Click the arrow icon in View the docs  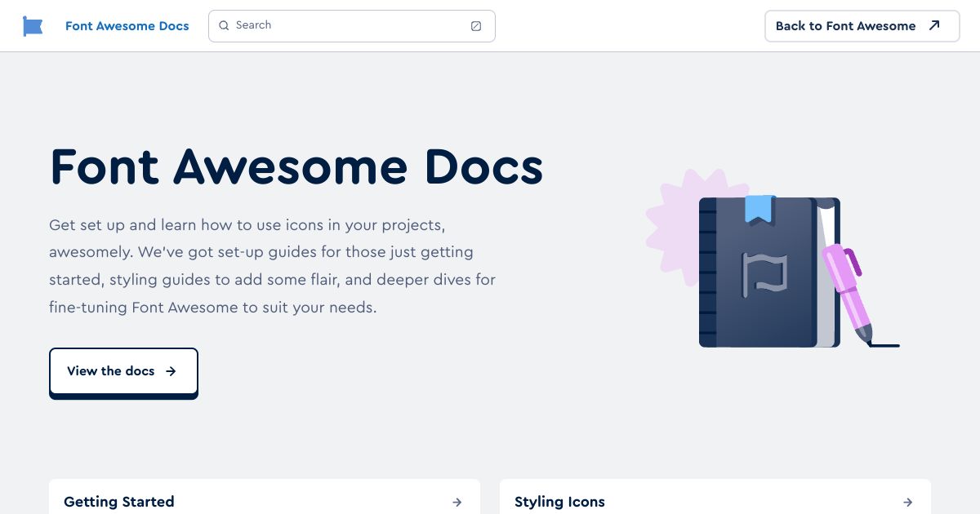pyautogui.click(x=171, y=371)
